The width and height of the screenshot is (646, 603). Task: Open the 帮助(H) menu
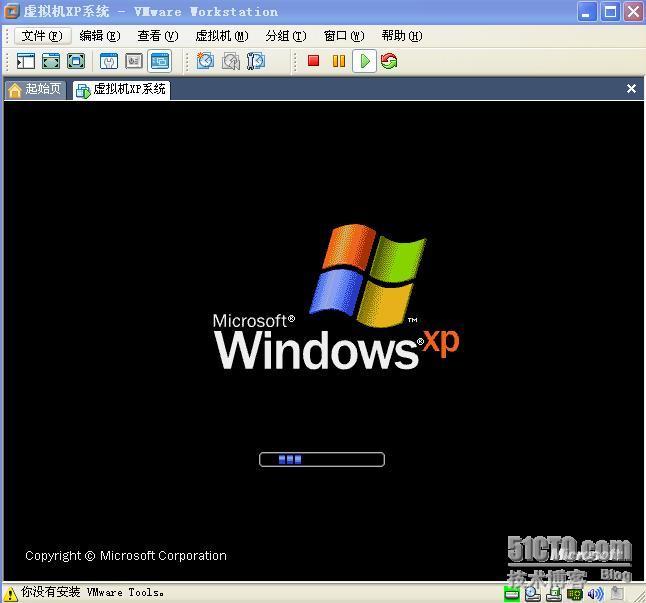tap(402, 36)
